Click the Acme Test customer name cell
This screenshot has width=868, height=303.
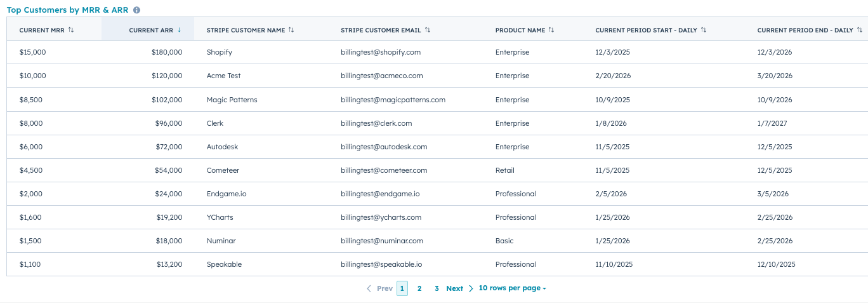223,76
